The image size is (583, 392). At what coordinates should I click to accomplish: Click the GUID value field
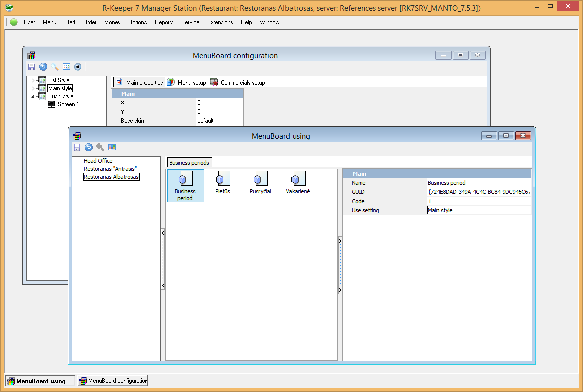(479, 192)
